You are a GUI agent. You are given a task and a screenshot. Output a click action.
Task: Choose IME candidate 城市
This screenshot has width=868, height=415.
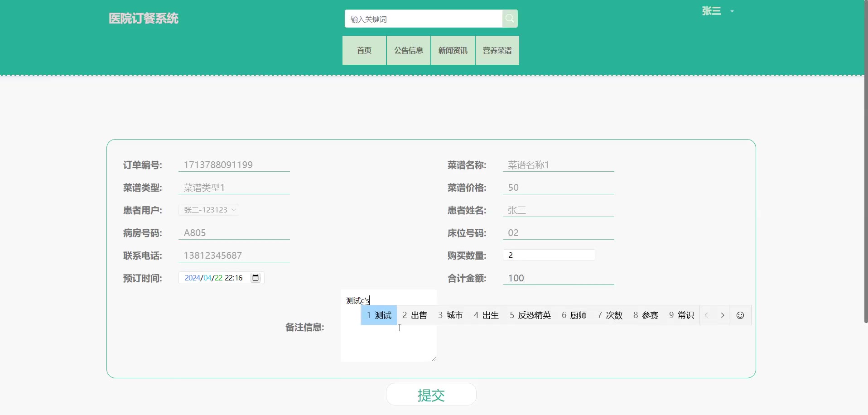(450, 315)
